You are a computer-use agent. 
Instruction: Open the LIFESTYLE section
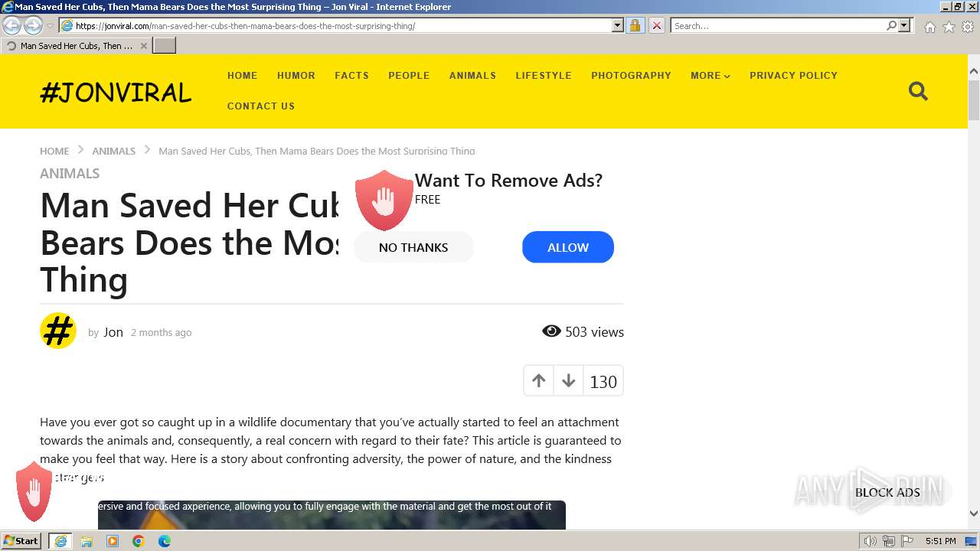click(544, 76)
